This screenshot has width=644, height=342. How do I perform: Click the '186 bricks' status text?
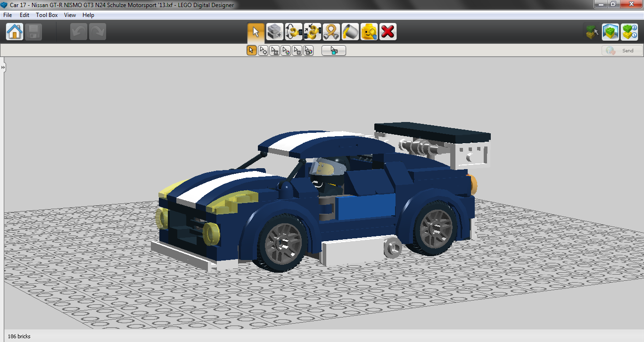coord(19,336)
